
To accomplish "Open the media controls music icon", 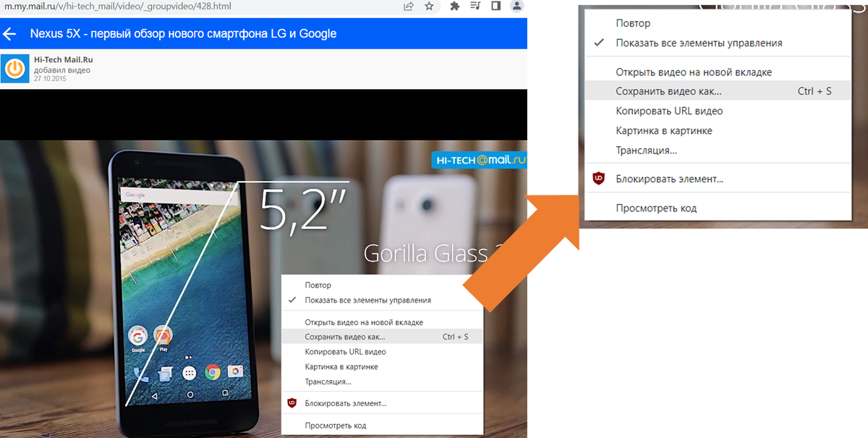I will click(475, 6).
